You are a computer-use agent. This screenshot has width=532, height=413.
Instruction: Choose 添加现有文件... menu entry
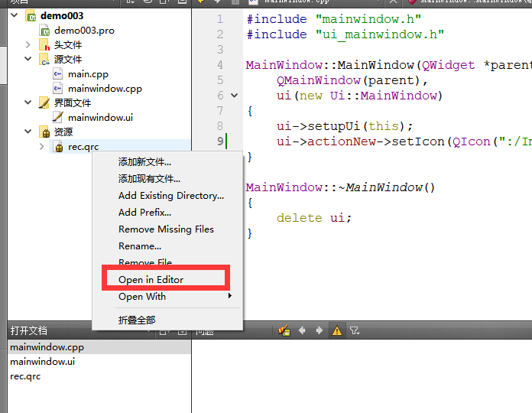click(149, 179)
